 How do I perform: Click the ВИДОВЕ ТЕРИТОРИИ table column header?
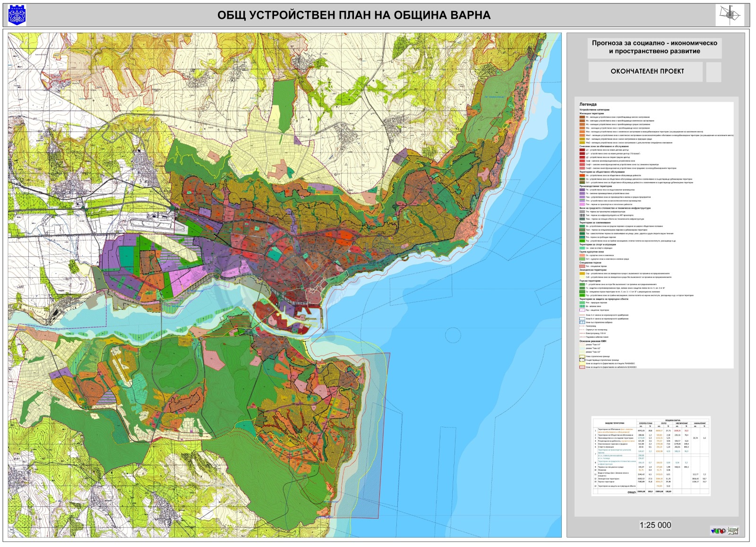click(x=614, y=423)
